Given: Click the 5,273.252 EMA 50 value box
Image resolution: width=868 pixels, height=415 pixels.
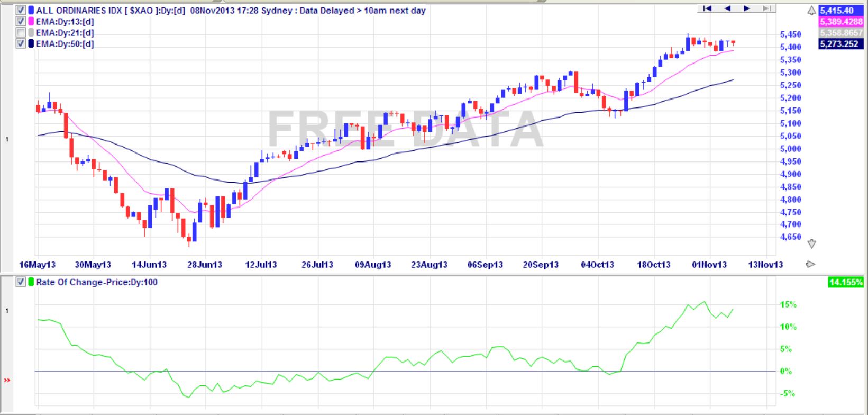Looking at the screenshot, I should [x=840, y=44].
